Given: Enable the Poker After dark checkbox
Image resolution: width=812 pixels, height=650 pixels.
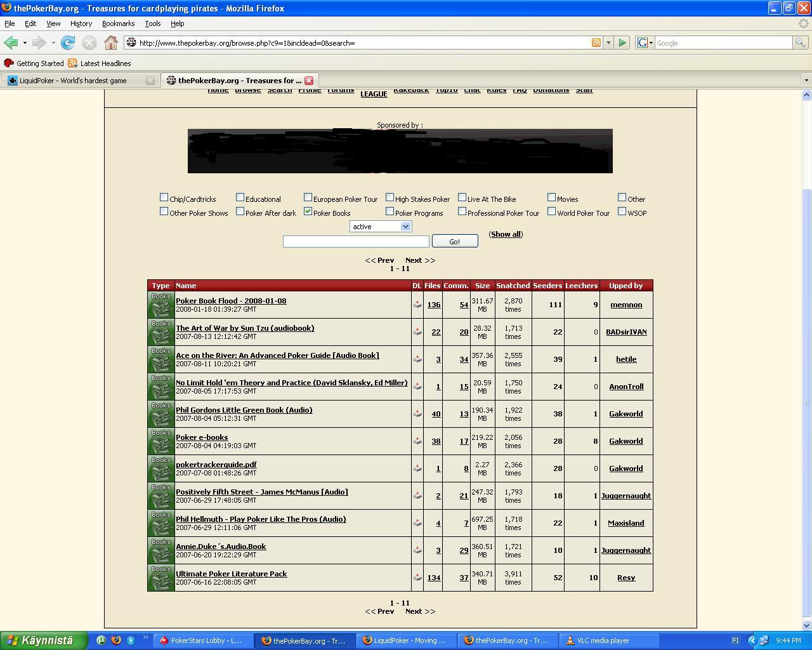Looking at the screenshot, I should [240, 211].
